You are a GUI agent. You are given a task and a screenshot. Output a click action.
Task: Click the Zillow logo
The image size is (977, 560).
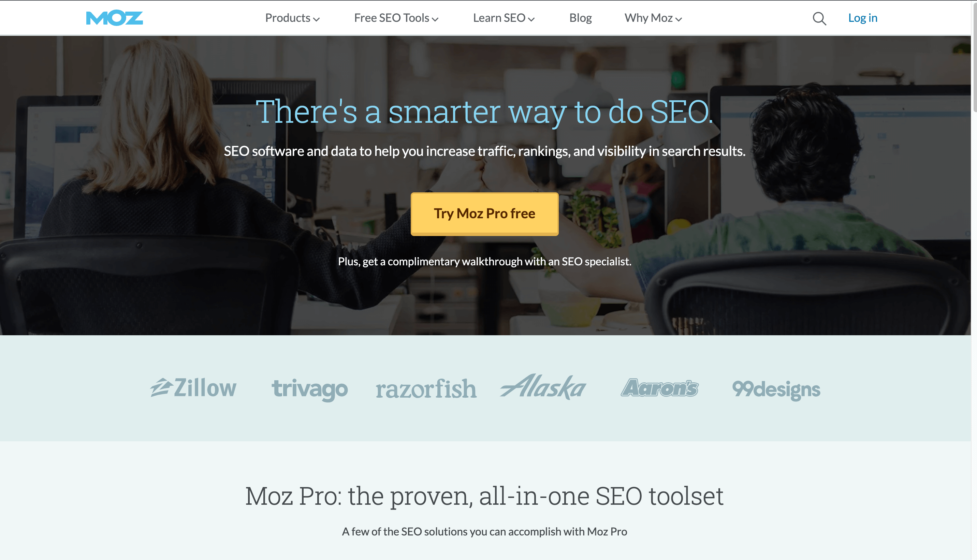[193, 387]
